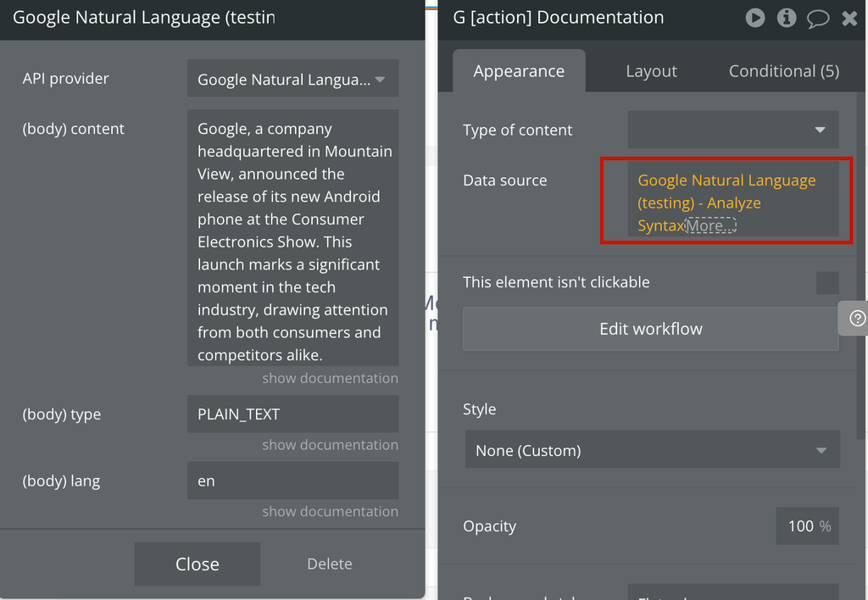Click the "G [action] Documentation" panel title
The width and height of the screenshot is (868, 600).
[559, 18]
